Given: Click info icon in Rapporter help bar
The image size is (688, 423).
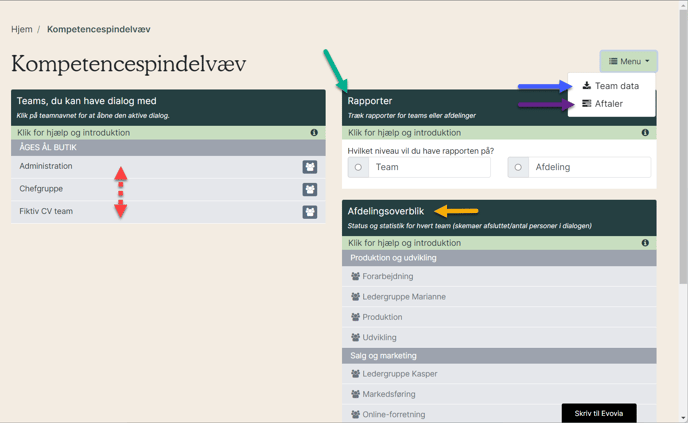Looking at the screenshot, I should pyautogui.click(x=645, y=133).
